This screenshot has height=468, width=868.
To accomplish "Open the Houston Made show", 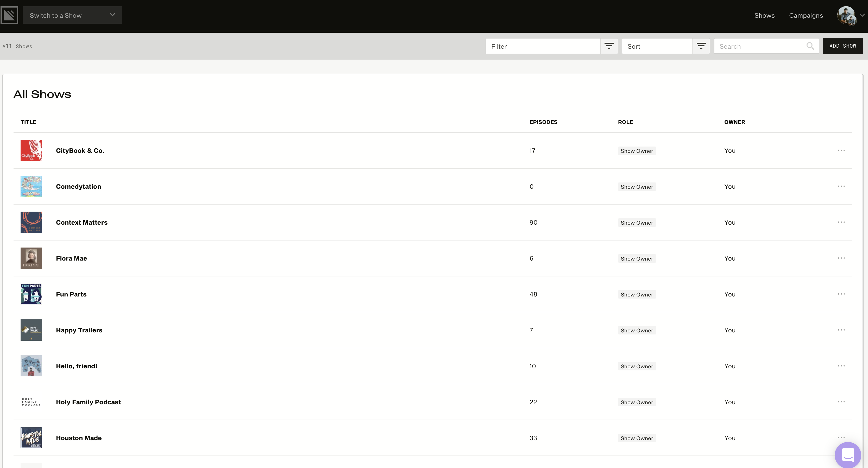I will point(79,438).
